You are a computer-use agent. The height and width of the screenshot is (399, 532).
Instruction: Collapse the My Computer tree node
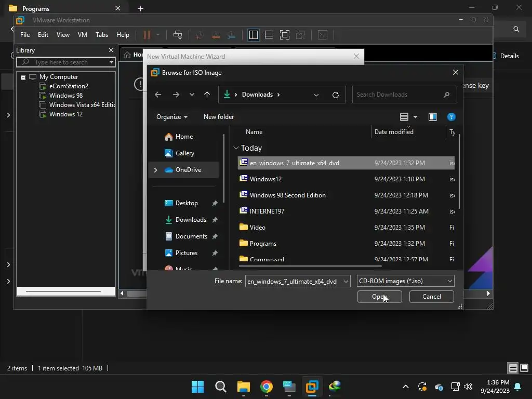click(23, 77)
